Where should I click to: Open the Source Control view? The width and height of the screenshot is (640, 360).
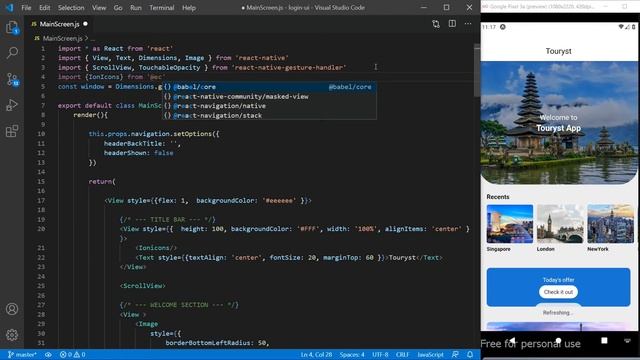pyautogui.click(x=12, y=79)
